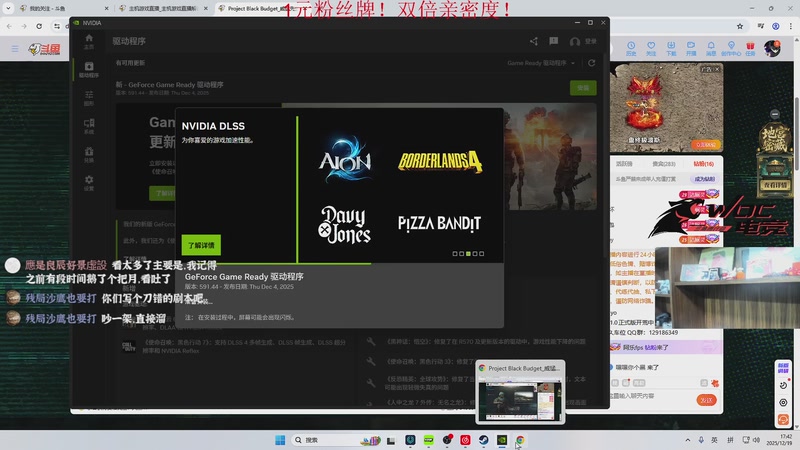
Task: Click browser page vertical scrollbar
Action: (x=796, y=133)
